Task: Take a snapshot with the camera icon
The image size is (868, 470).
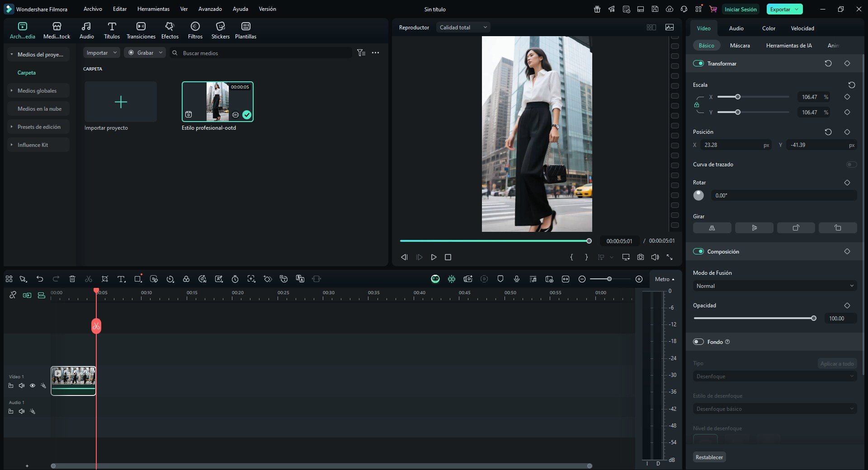Action: (x=641, y=257)
